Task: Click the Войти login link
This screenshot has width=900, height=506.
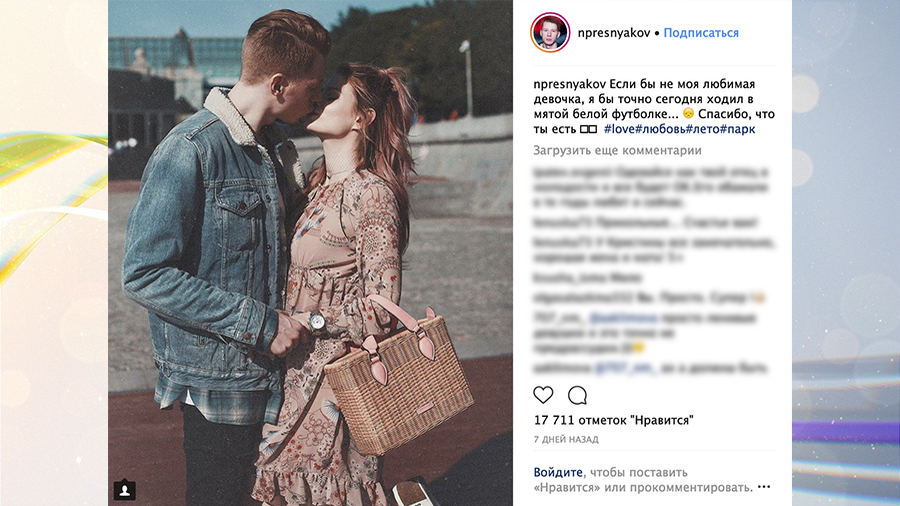Action: [557, 472]
